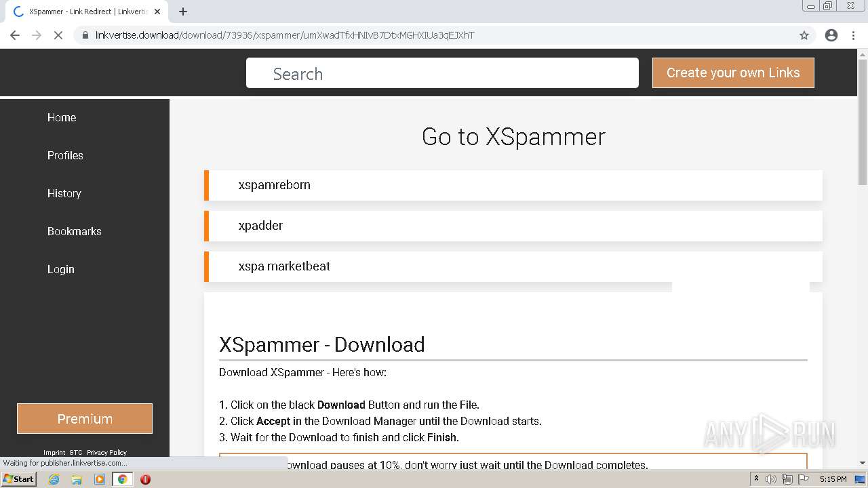
Task: Launch Internet Explorer from the taskbar
Action: (54, 479)
